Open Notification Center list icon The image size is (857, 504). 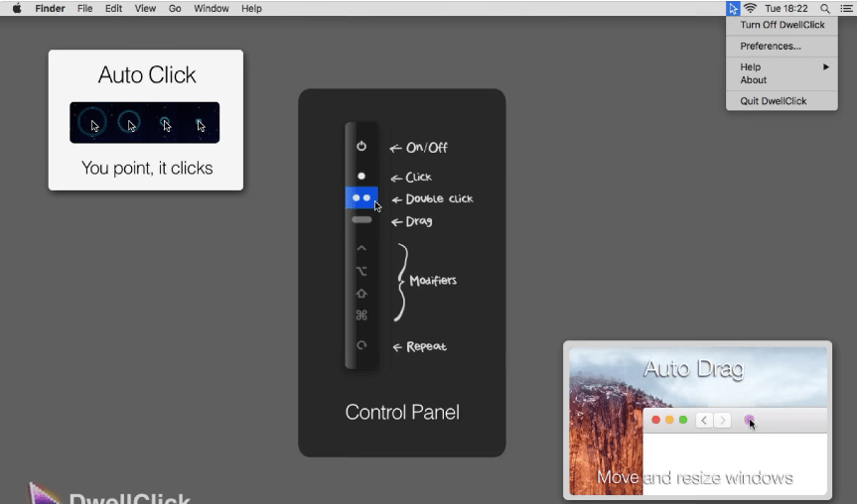[x=846, y=8]
